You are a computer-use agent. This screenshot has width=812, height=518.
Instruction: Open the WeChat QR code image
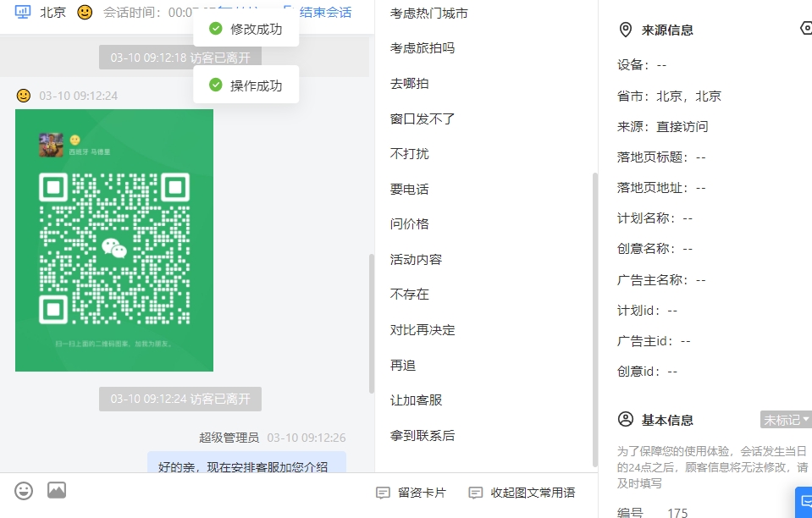[x=114, y=240]
